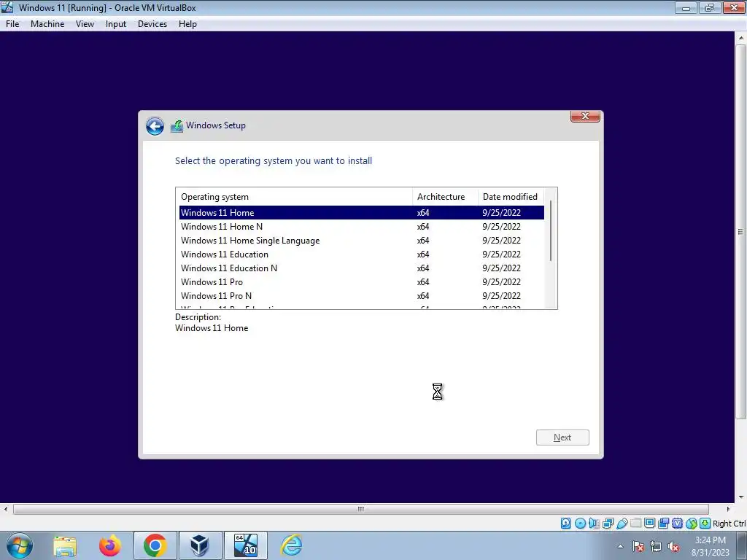Click the VM window scroll-up arrow
Viewport: 747px width, 560px height.
(741, 38)
